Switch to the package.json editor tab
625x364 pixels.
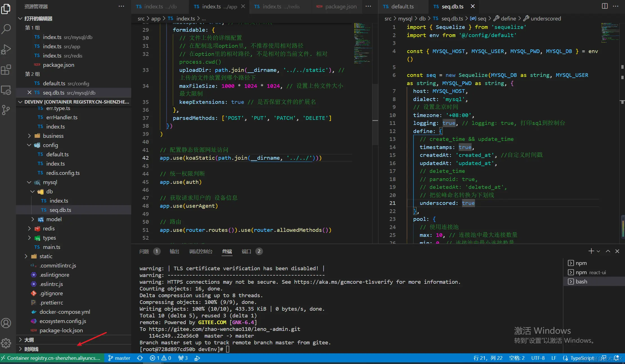coord(340,6)
